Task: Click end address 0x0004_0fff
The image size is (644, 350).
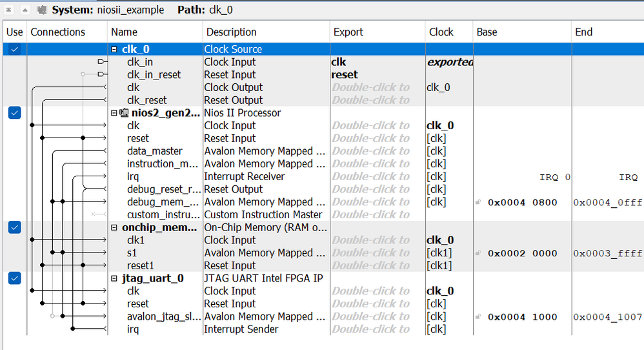Action: coord(608,203)
